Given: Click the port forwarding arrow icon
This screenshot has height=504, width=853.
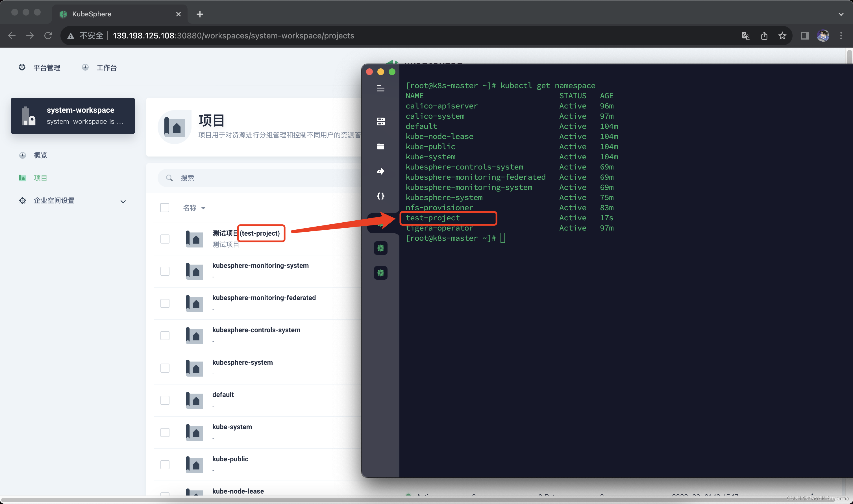Looking at the screenshot, I should (x=380, y=171).
